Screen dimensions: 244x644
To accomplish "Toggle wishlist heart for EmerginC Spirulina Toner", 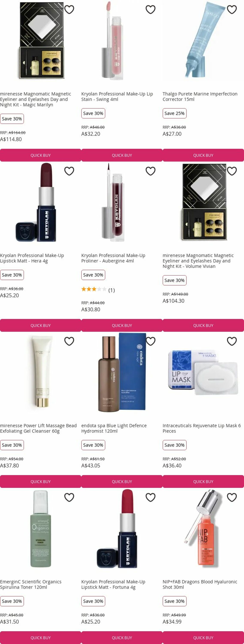I will tap(69, 497).
